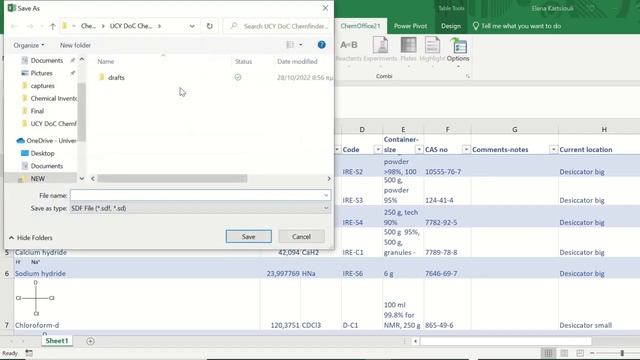Add a new sheet with plus icon
The image size is (640, 360).
point(91,341)
